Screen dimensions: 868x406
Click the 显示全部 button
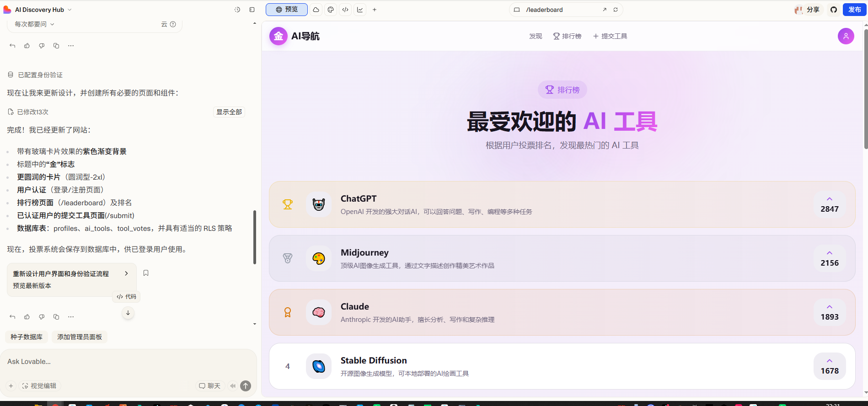[229, 112]
